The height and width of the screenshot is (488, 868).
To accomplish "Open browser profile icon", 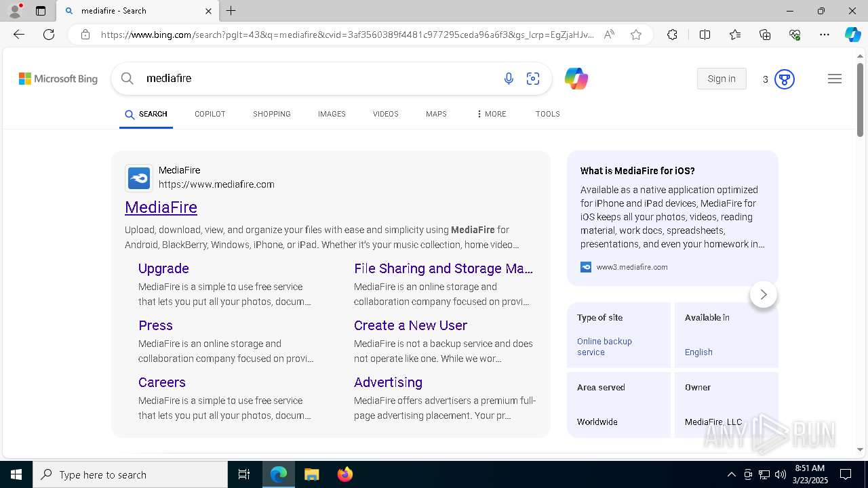I will (x=15, y=11).
